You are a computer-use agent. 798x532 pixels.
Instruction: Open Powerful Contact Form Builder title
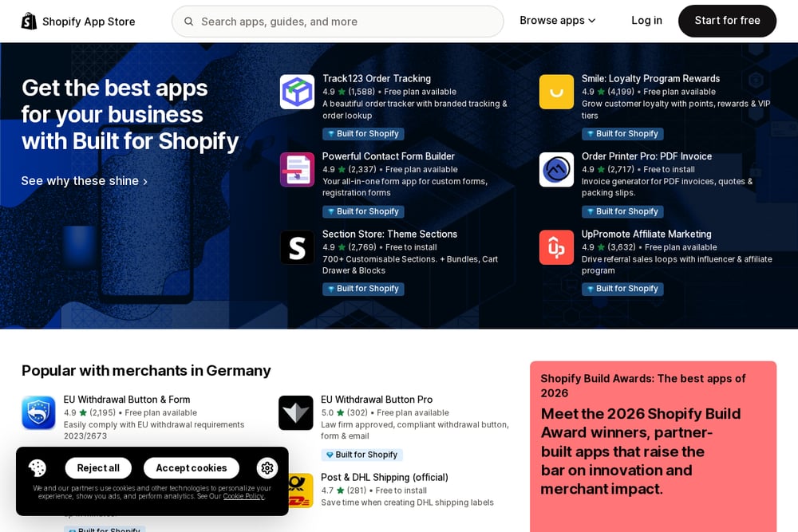[389, 156]
